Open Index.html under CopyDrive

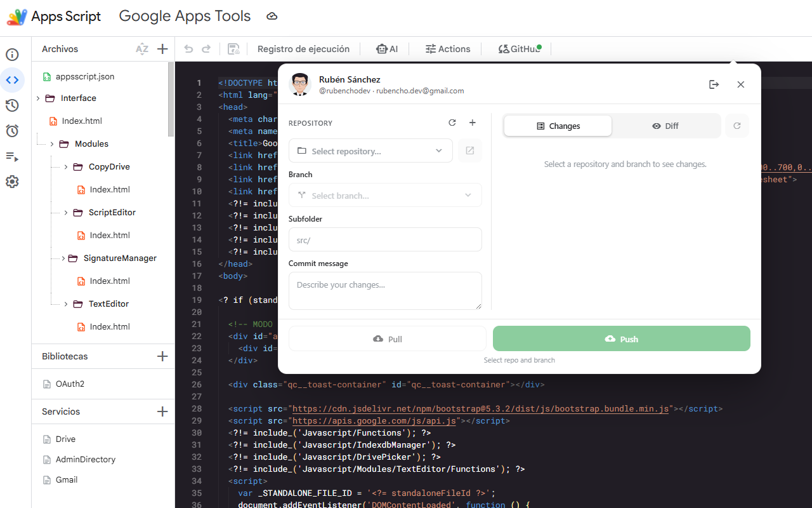pyautogui.click(x=110, y=189)
